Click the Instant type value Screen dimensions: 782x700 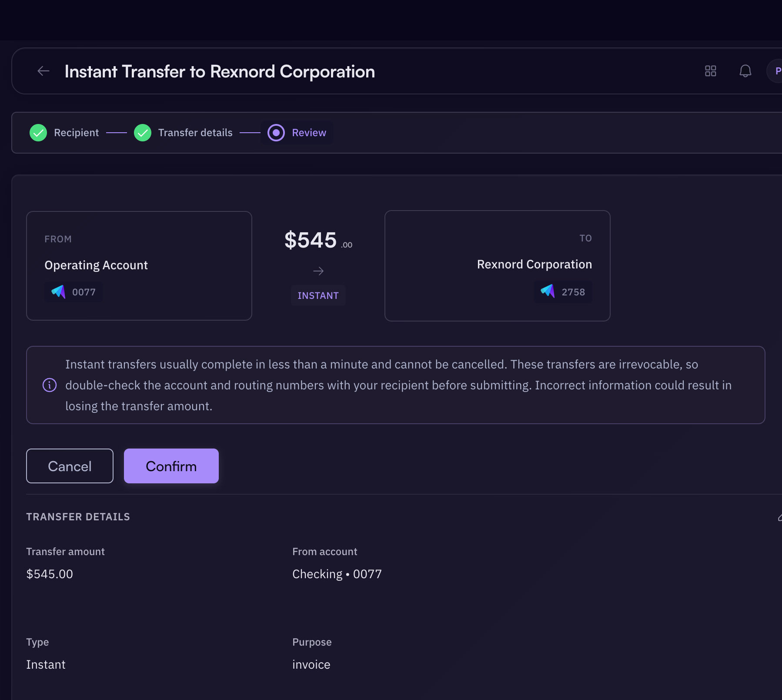46,665
